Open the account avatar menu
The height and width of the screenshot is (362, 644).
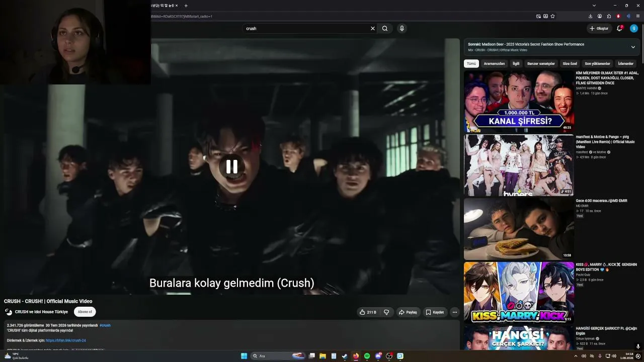coord(634,29)
